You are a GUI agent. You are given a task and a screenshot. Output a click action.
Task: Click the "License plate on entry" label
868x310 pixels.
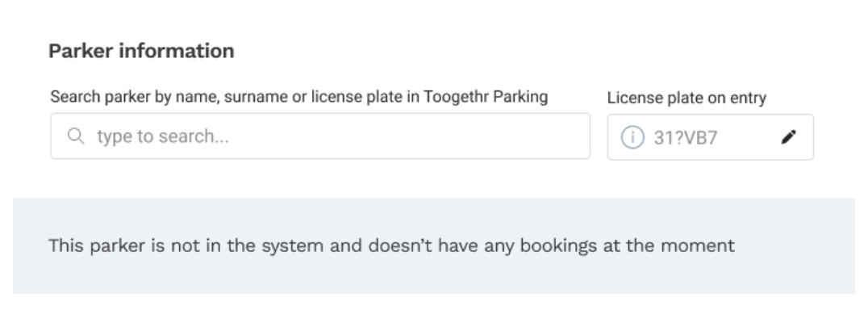click(x=686, y=98)
